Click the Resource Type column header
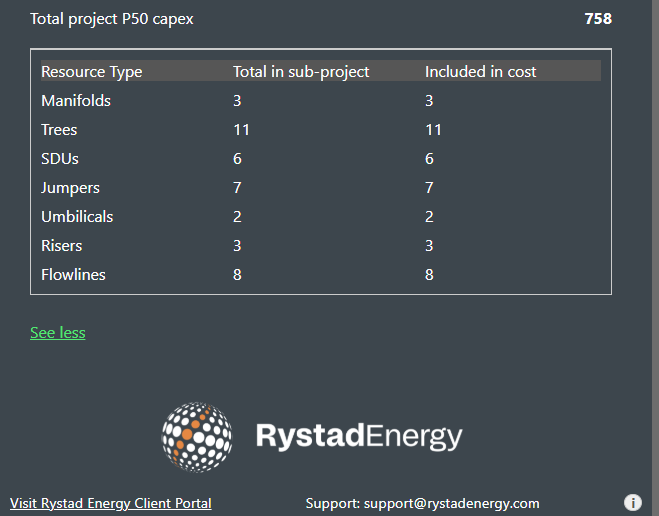 pyautogui.click(x=92, y=72)
